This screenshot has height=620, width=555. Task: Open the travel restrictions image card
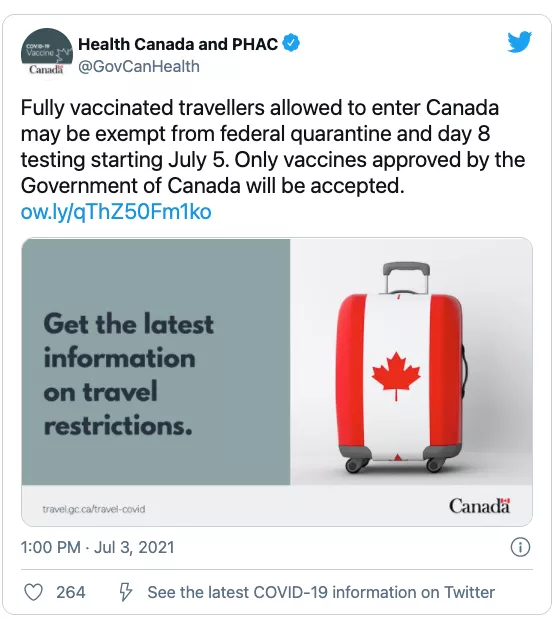click(277, 382)
